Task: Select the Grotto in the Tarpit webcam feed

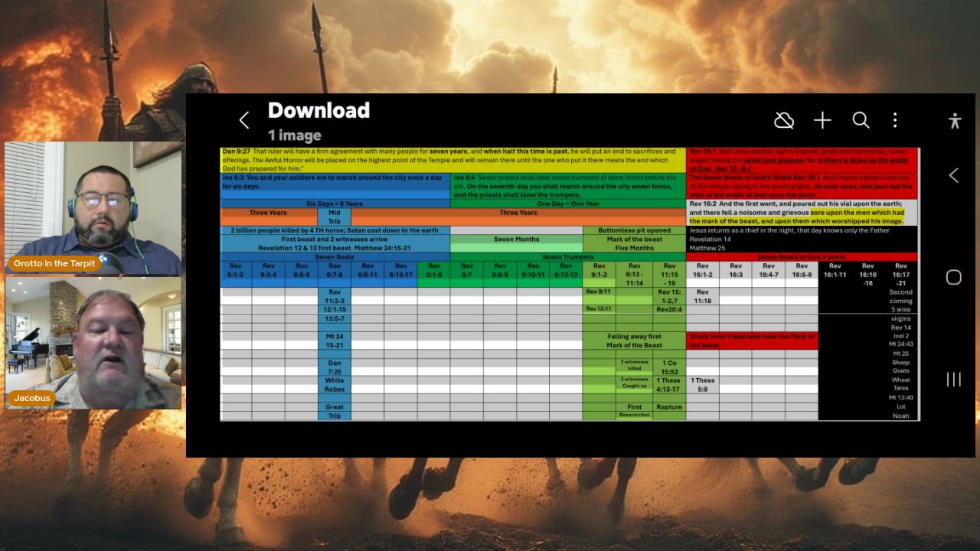Action: 93,208
